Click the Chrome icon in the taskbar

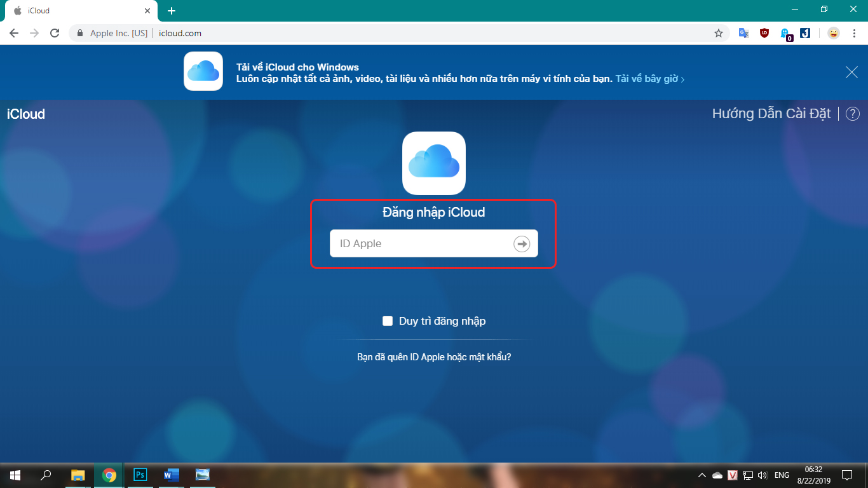point(109,475)
